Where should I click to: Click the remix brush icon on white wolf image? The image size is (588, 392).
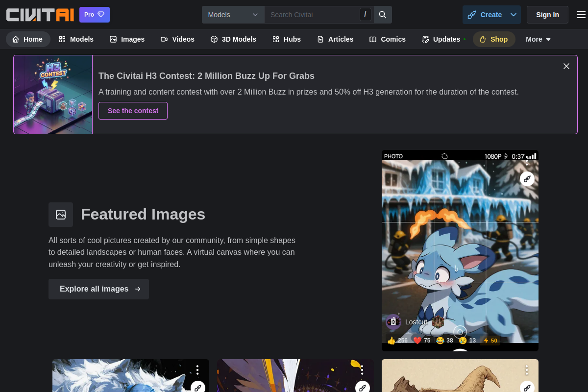pyautogui.click(x=197, y=388)
